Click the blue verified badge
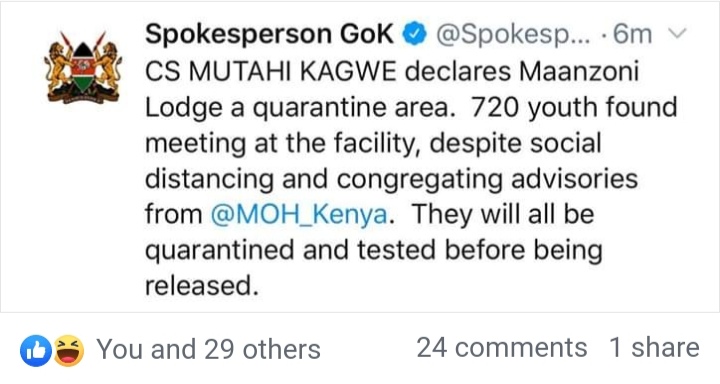 point(415,35)
